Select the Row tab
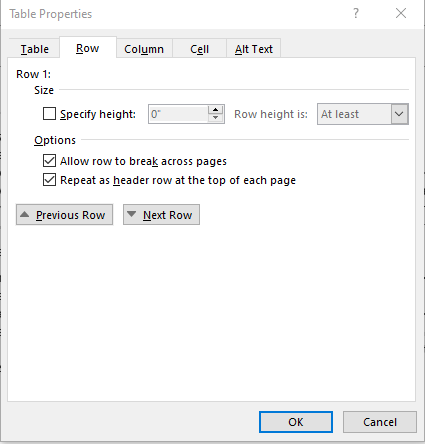This screenshot has width=425, height=444. (88, 48)
